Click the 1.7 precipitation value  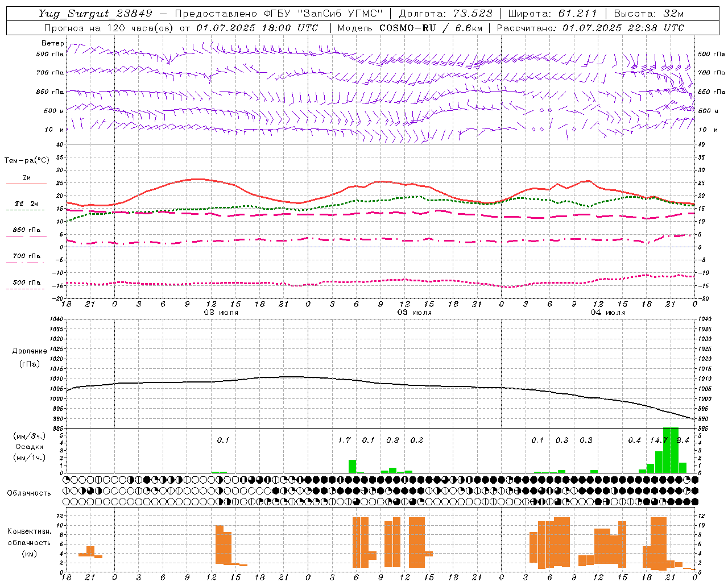[x=344, y=440]
